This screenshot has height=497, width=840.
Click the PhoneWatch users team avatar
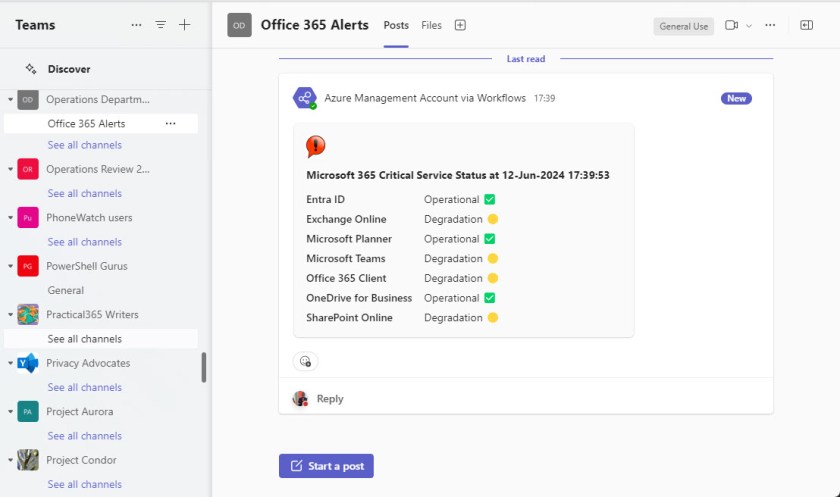(x=28, y=218)
